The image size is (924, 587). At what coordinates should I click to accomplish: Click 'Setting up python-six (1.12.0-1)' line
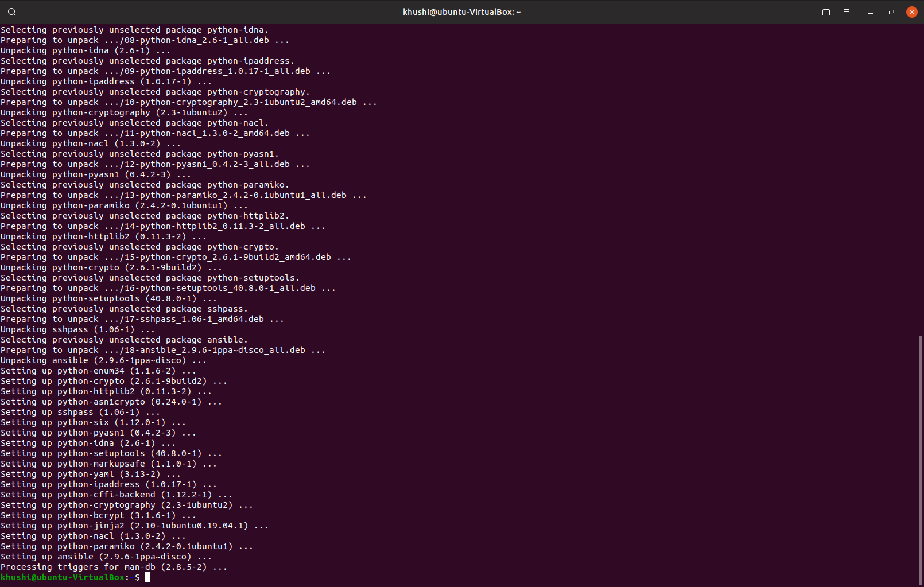[x=93, y=422]
